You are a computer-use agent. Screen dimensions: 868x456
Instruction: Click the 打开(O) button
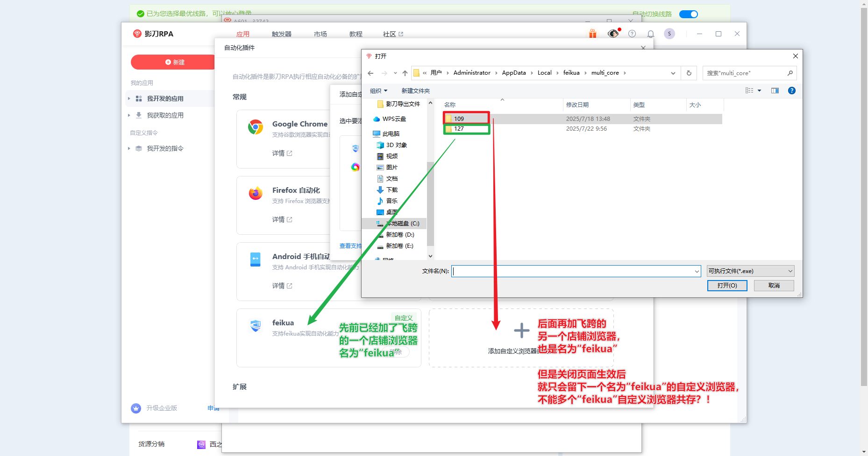tap(727, 286)
